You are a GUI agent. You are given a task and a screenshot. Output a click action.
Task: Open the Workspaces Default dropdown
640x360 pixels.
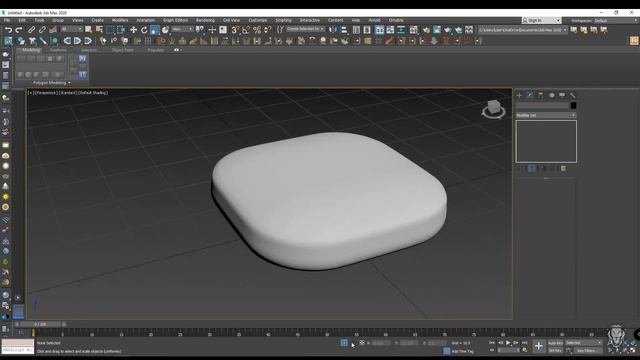click(615, 20)
